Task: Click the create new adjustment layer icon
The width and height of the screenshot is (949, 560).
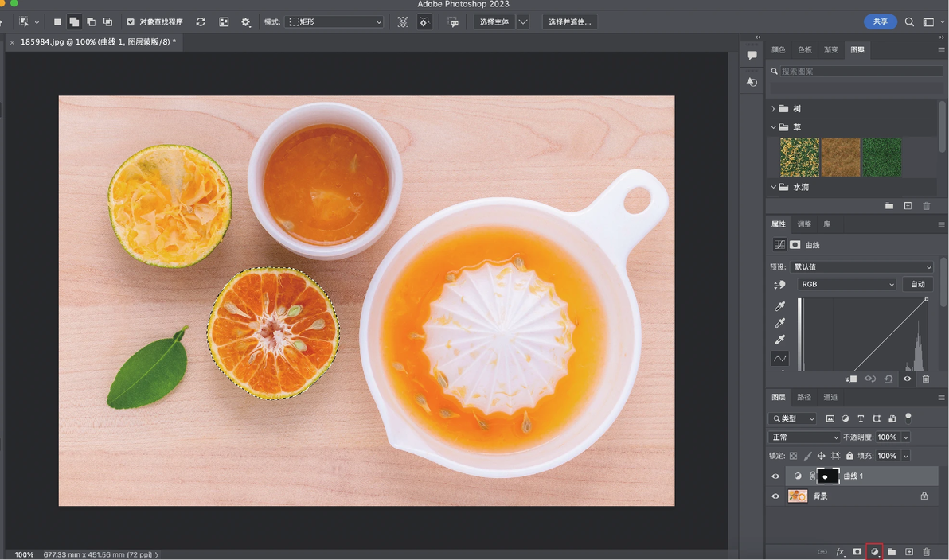Action: pos(874,551)
